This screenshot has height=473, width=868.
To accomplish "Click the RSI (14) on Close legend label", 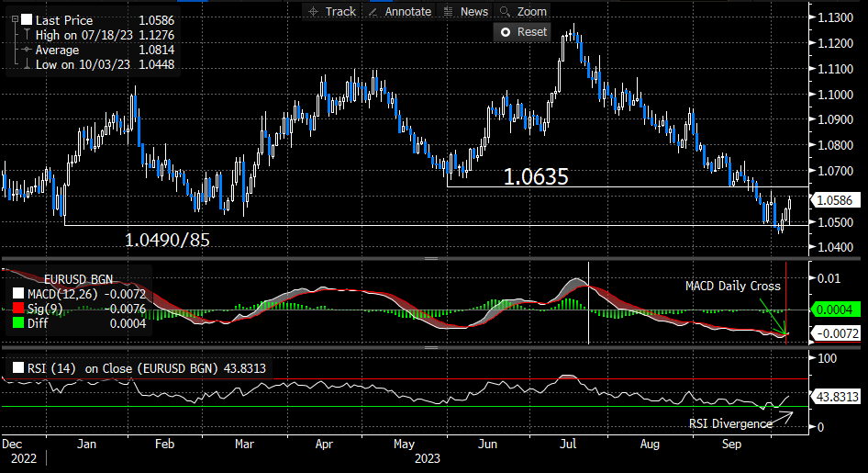I will click(x=146, y=368).
